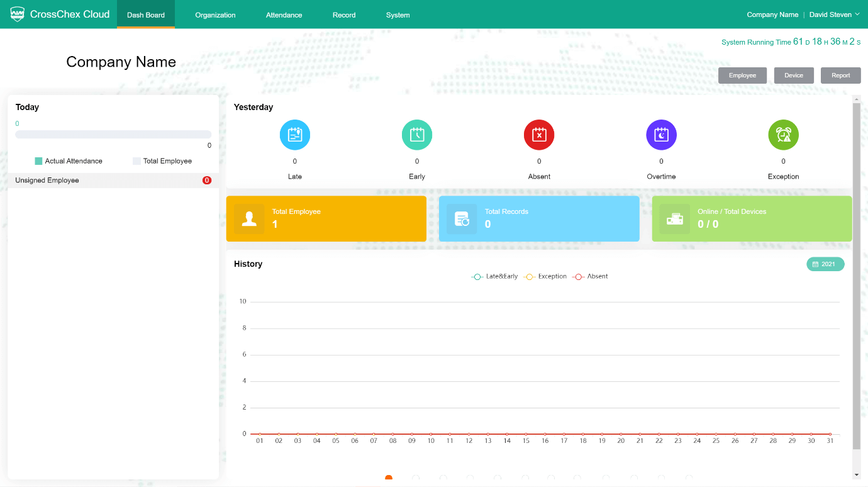The width and height of the screenshot is (868, 487).
Task: Click the Total Records document icon
Action: click(x=462, y=219)
